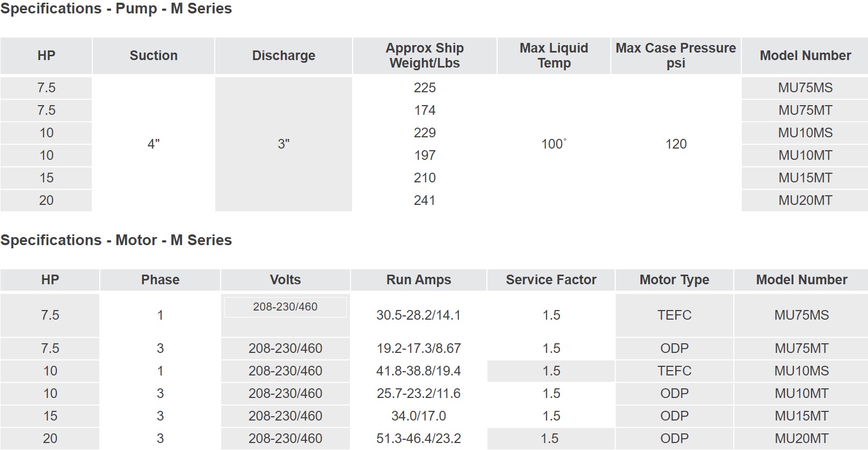Select the 120 max case pressure value
868x450 pixels.
pos(676,144)
